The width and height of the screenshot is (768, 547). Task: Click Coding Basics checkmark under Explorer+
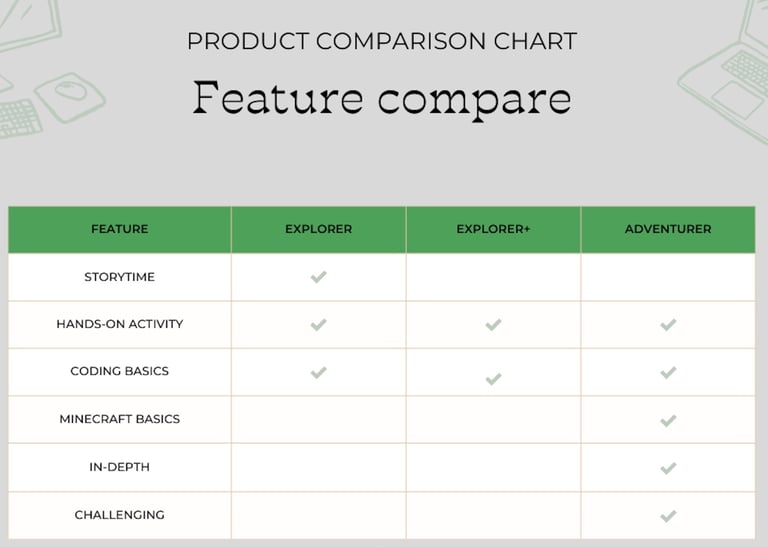click(x=493, y=378)
